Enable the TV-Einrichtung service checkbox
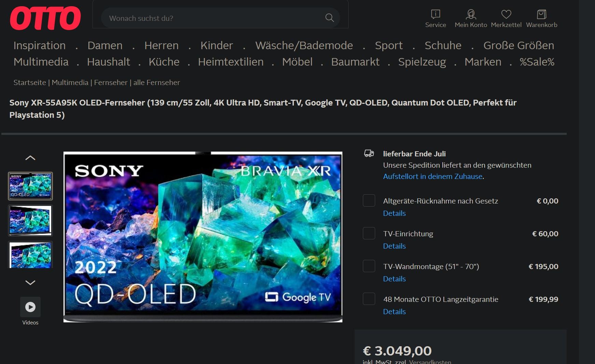 tap(369, 233)
